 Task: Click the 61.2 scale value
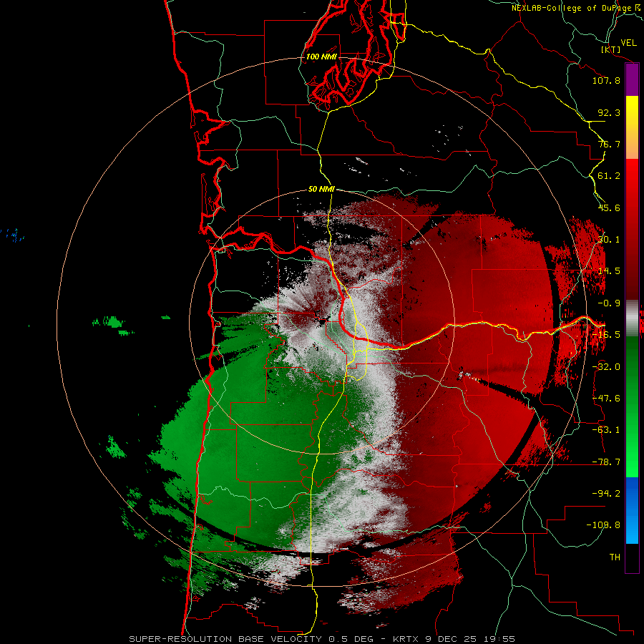click(x=609, y=176)
